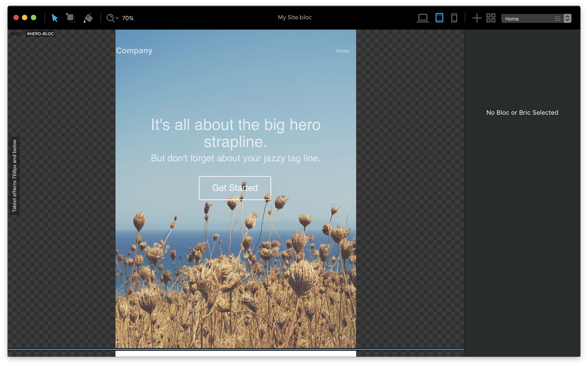The width and height of the screenshot is (588, 366).
Task: Select the big hero strapline heading
Action: 236,133
